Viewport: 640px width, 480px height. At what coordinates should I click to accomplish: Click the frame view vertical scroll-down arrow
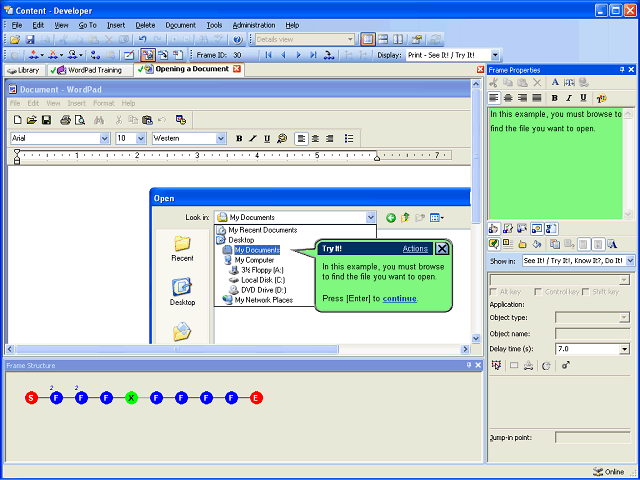(476, 338)
